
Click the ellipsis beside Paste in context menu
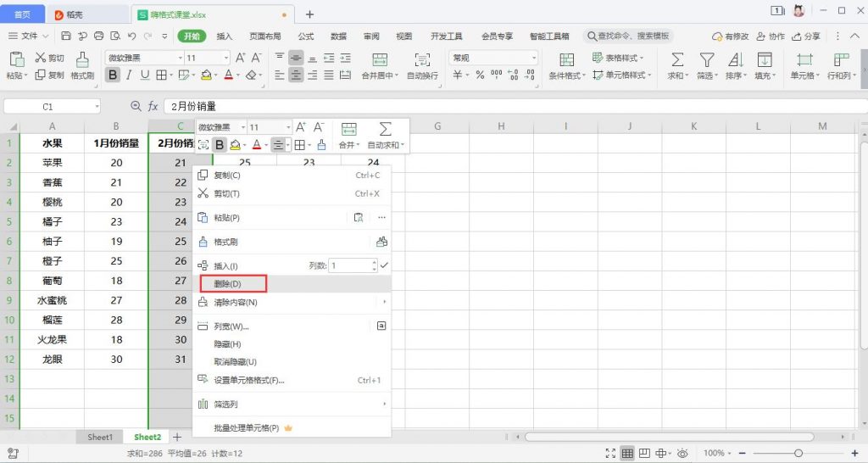coord(382,218)
